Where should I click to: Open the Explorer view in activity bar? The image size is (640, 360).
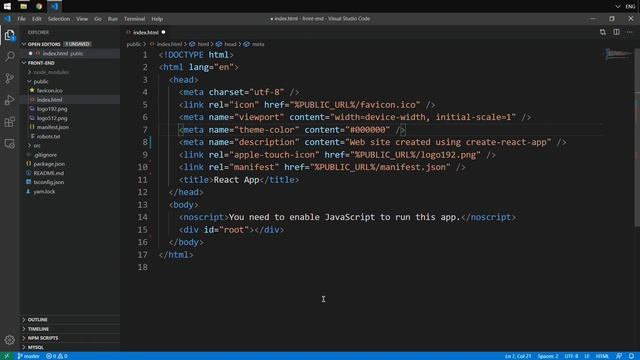[9, 36]
